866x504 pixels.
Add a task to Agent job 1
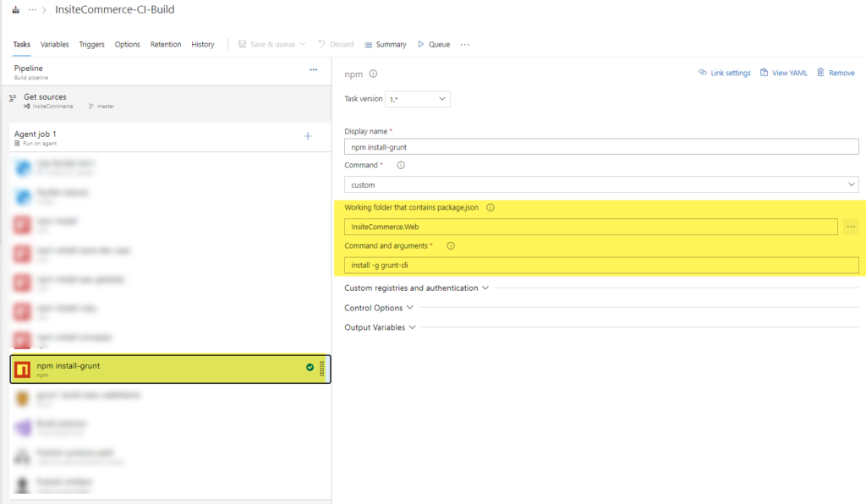308,136
